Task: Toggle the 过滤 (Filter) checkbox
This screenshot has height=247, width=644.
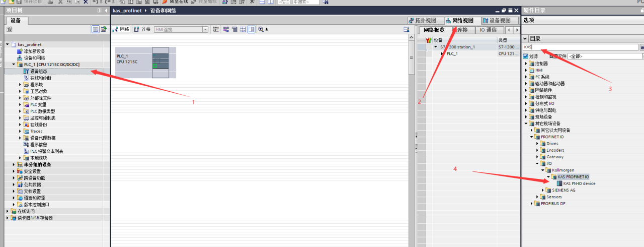Action: pyautogui.click(x=526, y=56)
